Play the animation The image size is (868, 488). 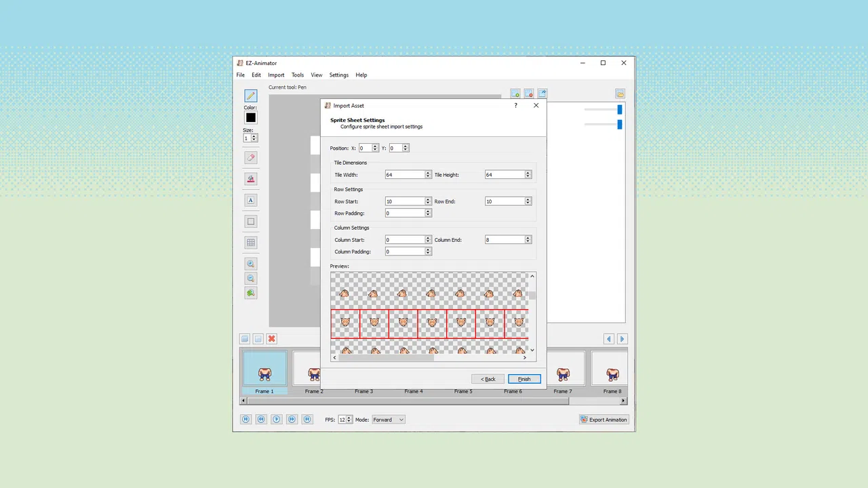[x=277, y=420]
